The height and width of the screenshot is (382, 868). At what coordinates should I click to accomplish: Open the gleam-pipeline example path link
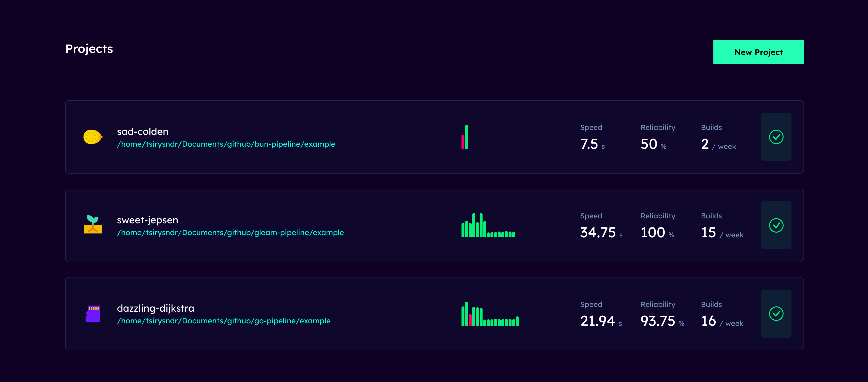[x=230, y=233]
